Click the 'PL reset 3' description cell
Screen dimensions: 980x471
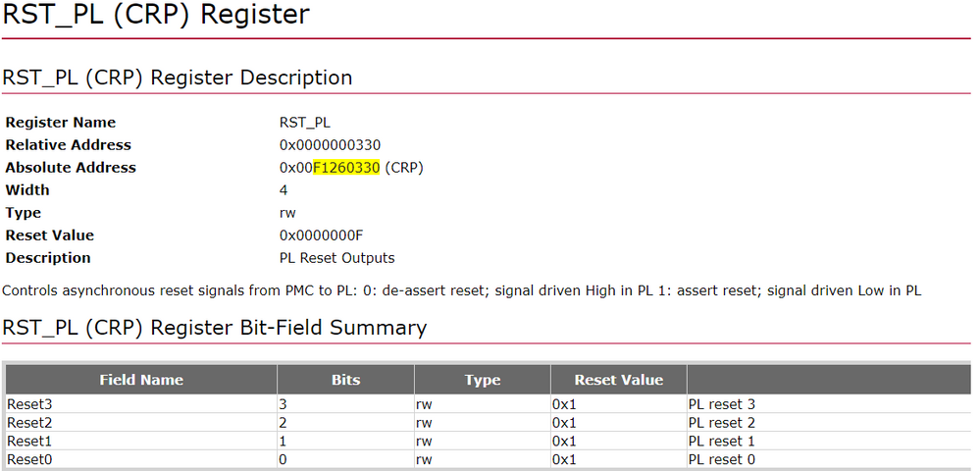click(x=829, y=404)
